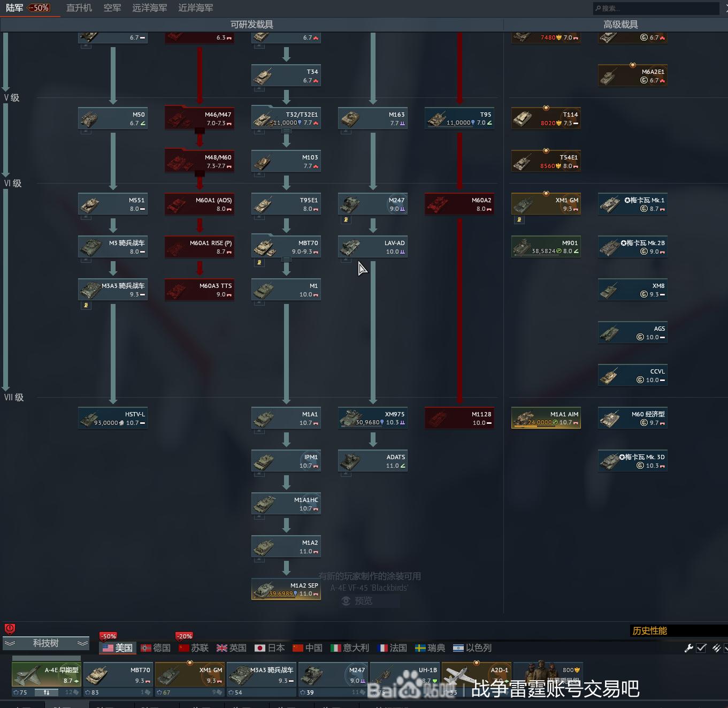728x708 pixels.
Task: Select the M3 骑兵战车 vehicle card
Action: [x=113, y=247]
